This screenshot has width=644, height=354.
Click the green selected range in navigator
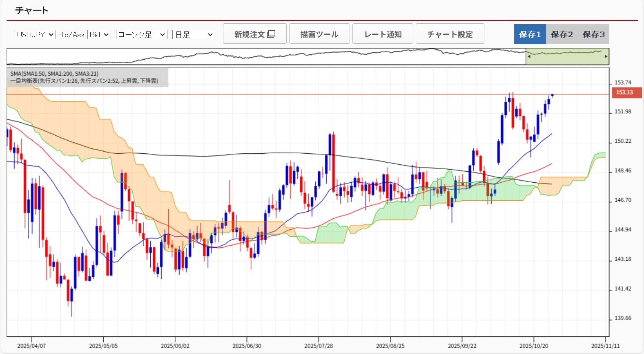(x=567, y=57)
